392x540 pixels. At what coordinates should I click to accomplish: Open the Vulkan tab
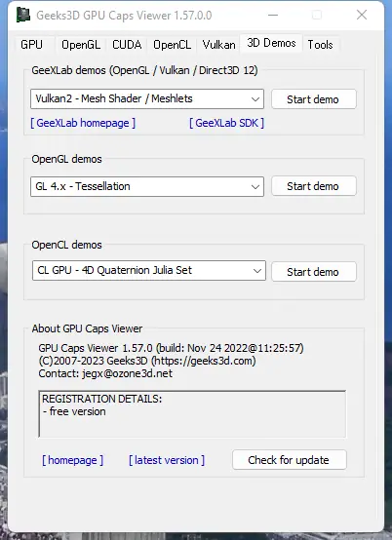pyautogui.click(x=218, y=45)
